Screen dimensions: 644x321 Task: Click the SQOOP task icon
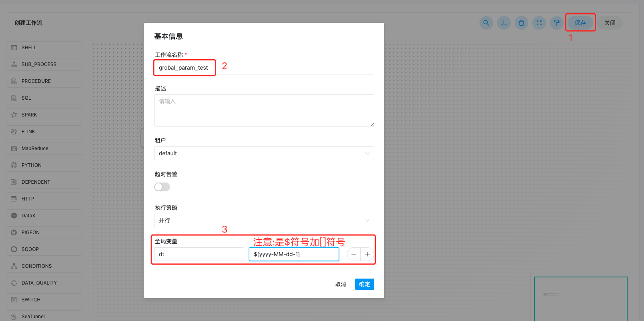[x=14, y=249]
